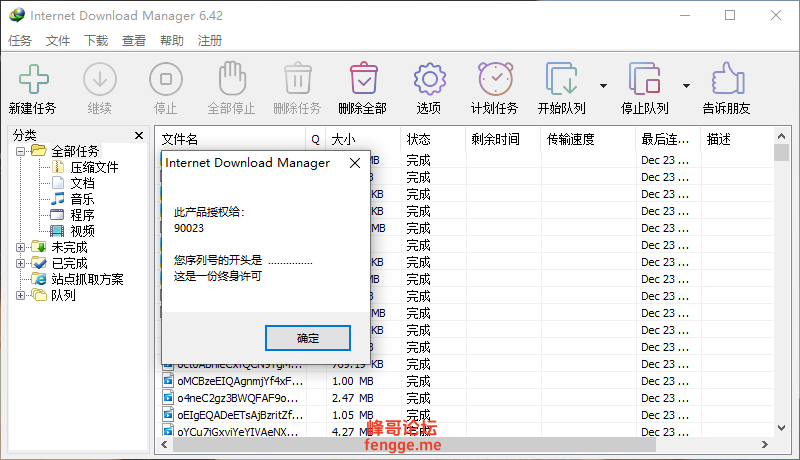Close the Internet Download Manager license dialog
This screenshot has height=460, width=800.
(355, 163)
